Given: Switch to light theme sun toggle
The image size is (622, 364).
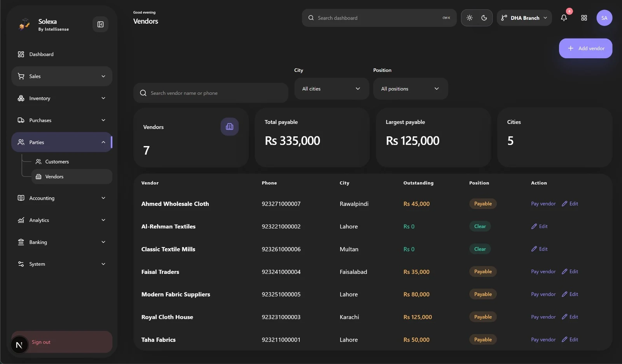Looking at the screenshot, I should click(470, 18).
